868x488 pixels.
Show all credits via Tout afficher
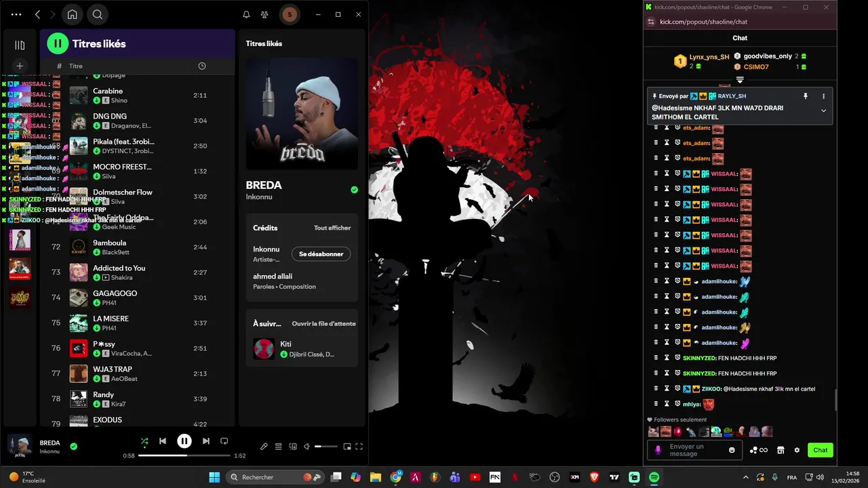coord(332,228)
